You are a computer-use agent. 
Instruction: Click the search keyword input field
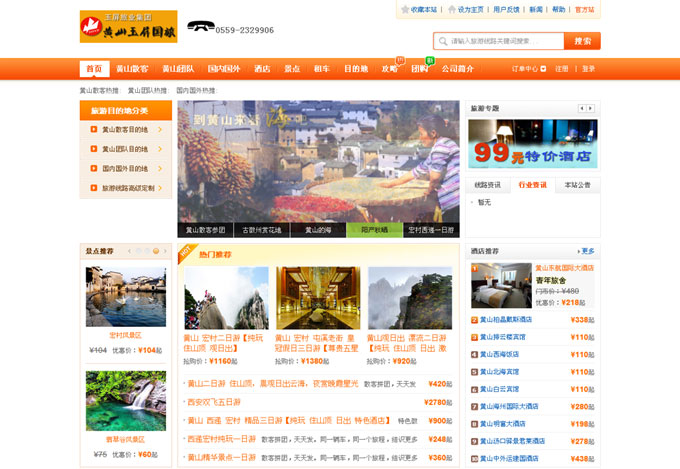505,41
